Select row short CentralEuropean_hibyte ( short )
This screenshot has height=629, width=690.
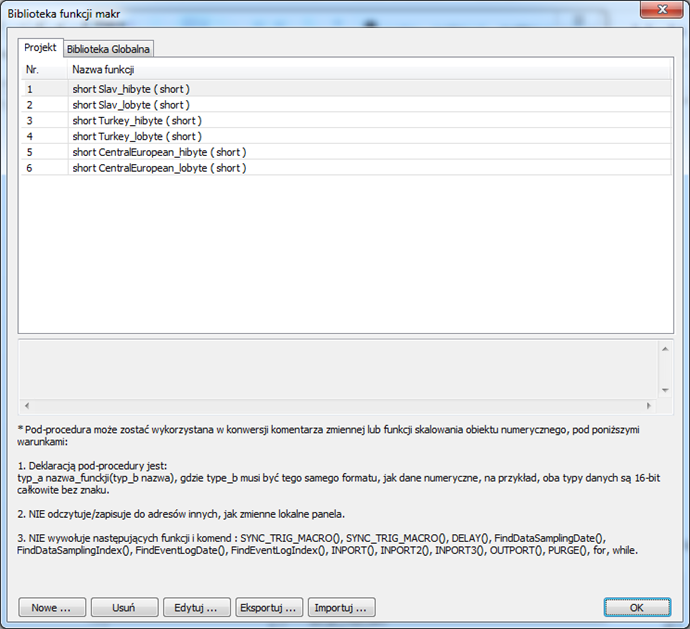346,152
